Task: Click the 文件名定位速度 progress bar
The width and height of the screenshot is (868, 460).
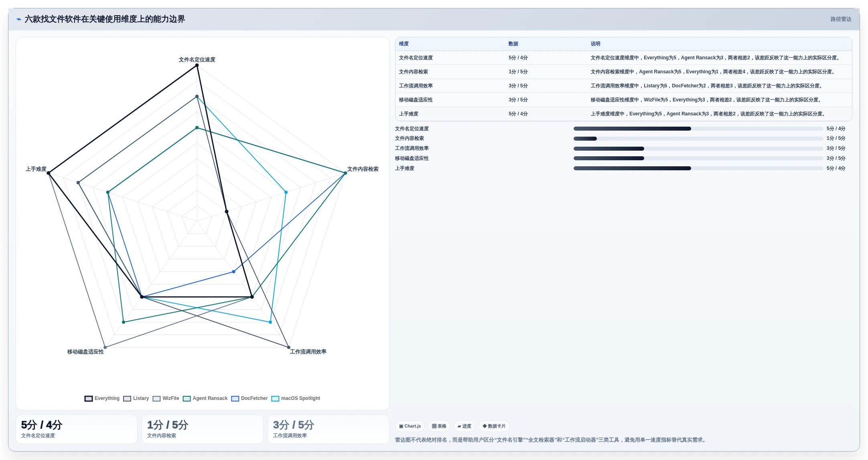Action: point(698,129)
